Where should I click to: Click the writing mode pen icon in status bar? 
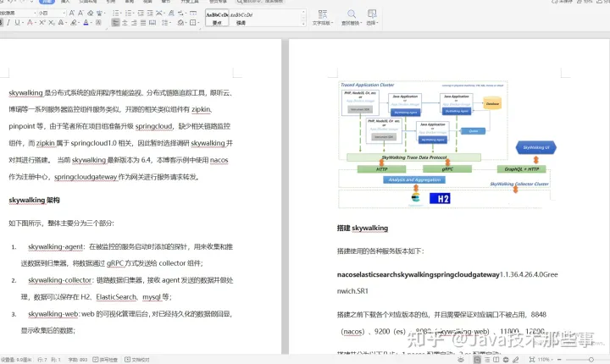(515, 360)
